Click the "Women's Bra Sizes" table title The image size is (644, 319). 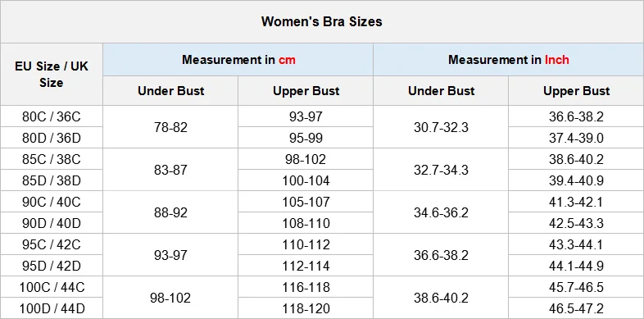pos(321,21)
